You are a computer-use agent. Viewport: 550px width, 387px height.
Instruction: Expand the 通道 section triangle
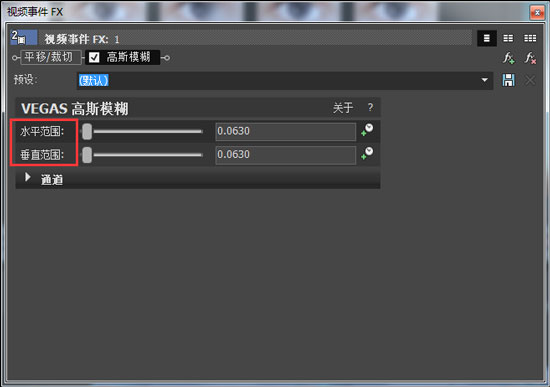28,177
